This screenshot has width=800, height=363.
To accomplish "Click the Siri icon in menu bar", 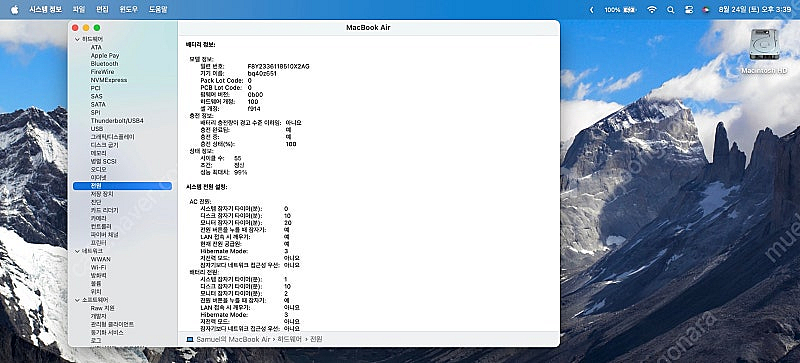I will click(x=705, y=9).
